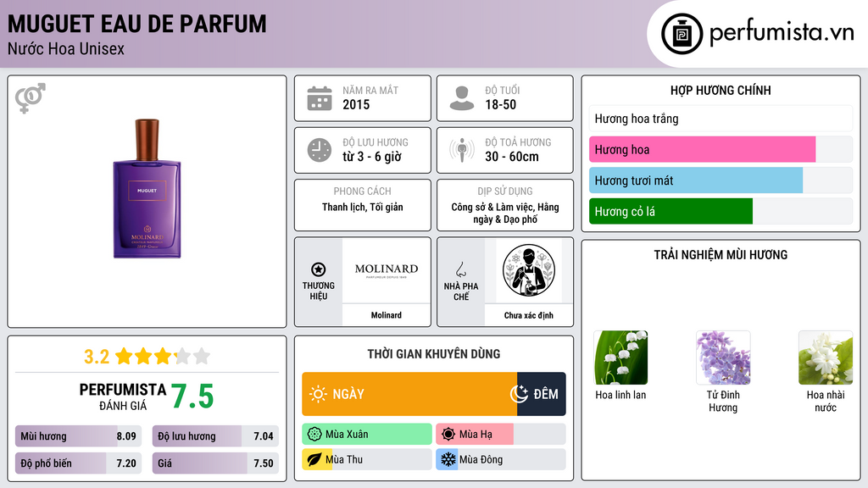
Task: Click the PERFUMISTA ĐÁNH GIÁ label
Action: (123, 396)
